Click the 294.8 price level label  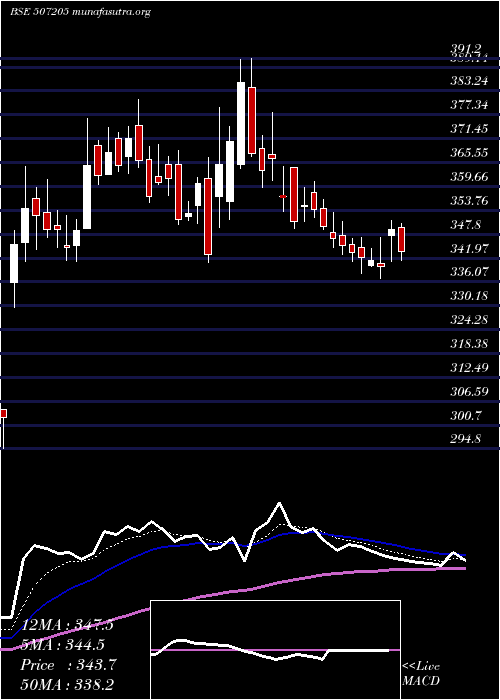467,439
